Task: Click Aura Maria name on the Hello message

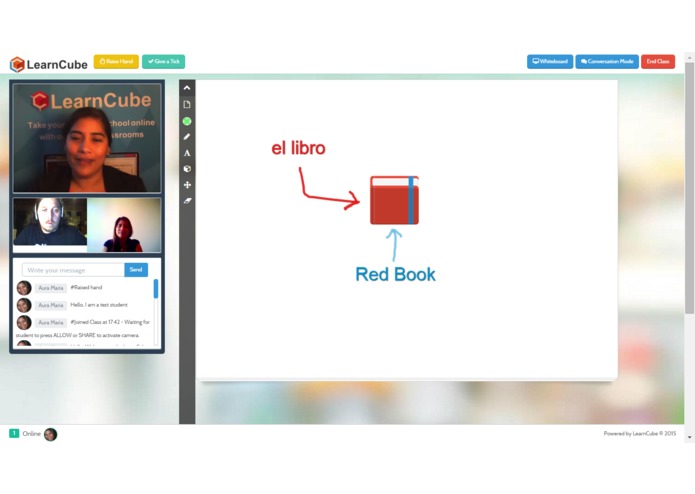Action: coord(51,305)
